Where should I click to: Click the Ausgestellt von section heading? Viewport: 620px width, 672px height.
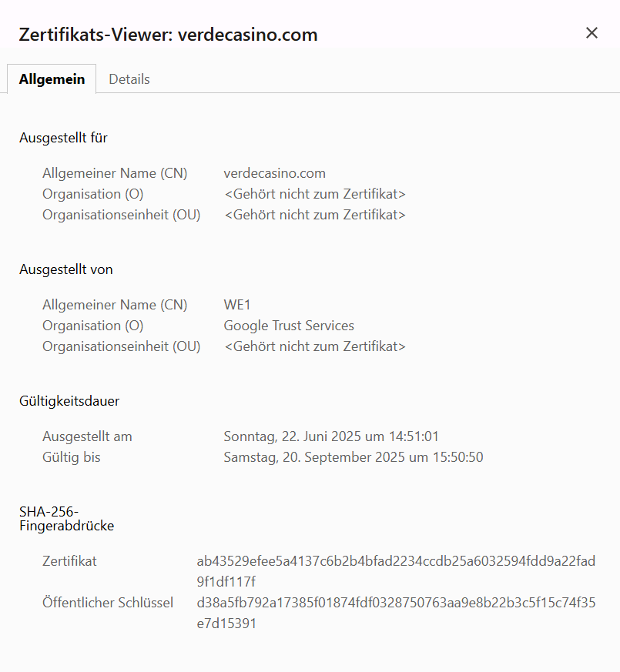[x=66, y=269]
